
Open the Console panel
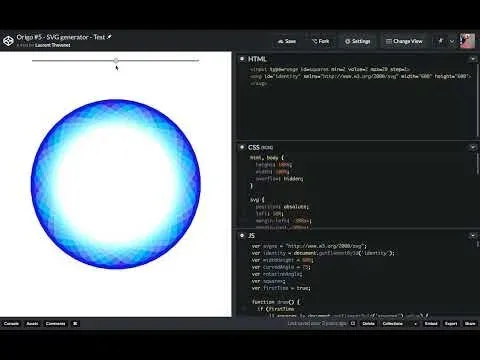11,324
